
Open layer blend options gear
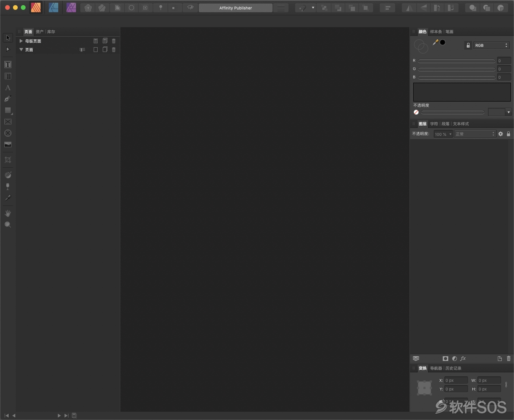(501, 134)
